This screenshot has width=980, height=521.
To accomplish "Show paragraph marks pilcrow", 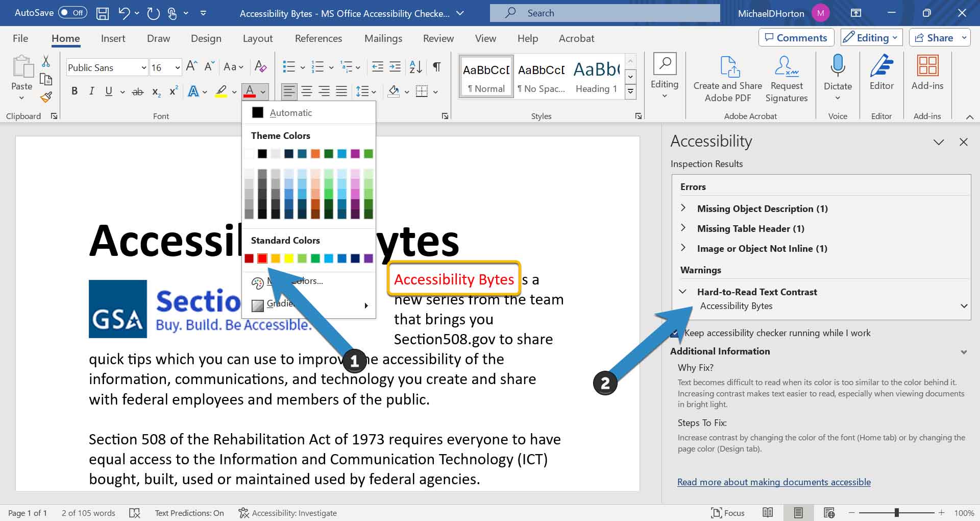I will point(437,67).
